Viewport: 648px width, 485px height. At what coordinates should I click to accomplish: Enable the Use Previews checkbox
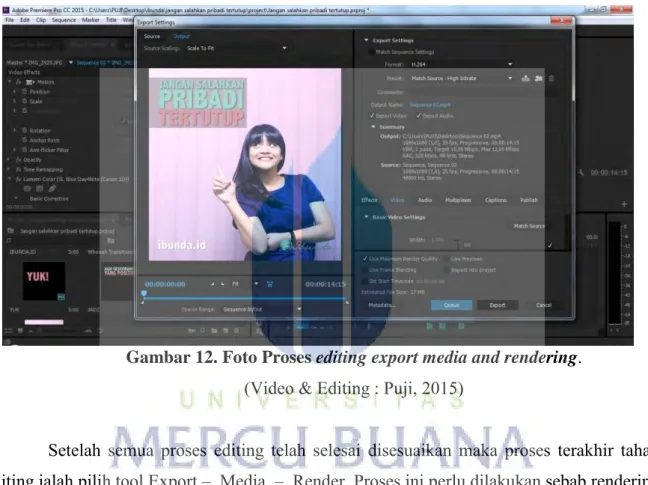point(447,259)
